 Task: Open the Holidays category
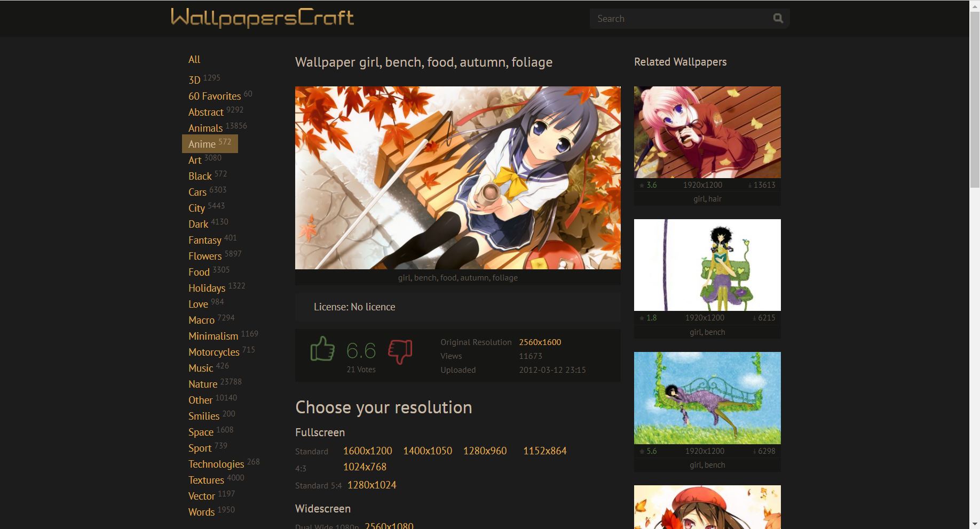(207, 288)
